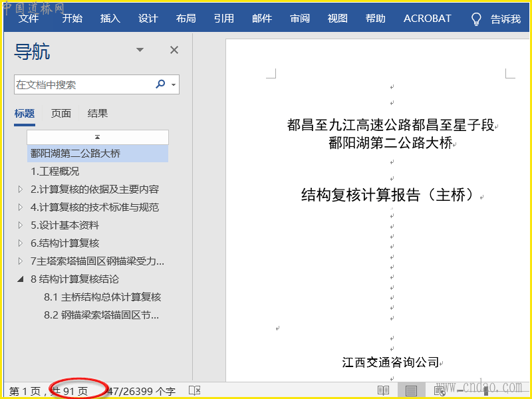Jump to subheading 8.1 主桥结构总体计算复核
Viewport: 532px width, 399px height.
point(102,297)
